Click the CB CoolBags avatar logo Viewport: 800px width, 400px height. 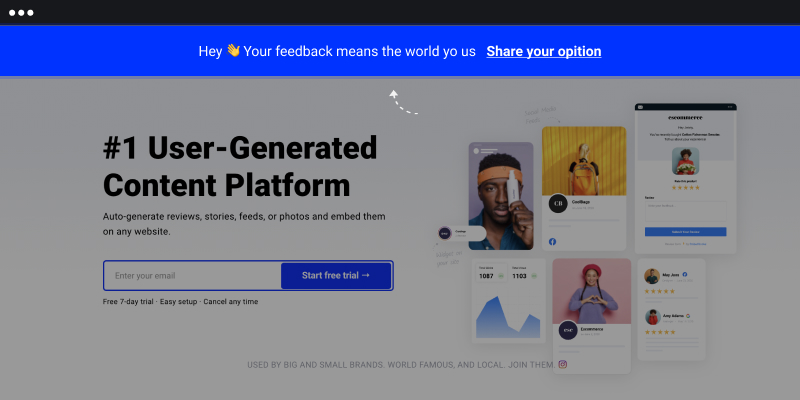(x=558, y=204)
